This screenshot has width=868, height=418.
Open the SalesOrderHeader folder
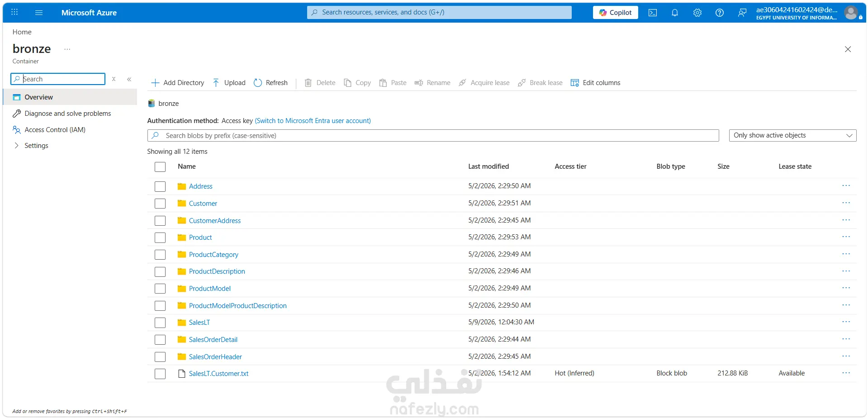[215, 357]
